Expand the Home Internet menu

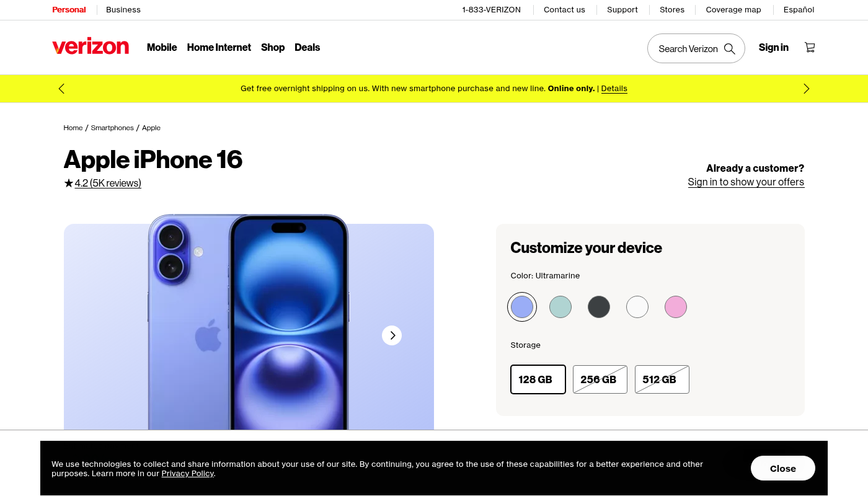(x=219, y=47)
